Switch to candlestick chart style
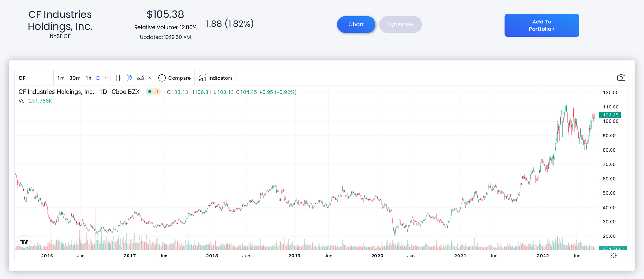 coord(129,78)
